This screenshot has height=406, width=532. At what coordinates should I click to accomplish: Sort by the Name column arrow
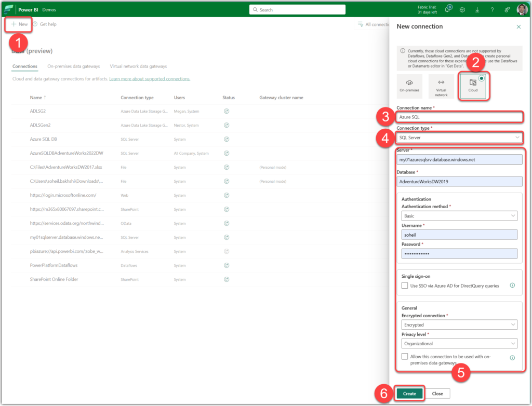[45, 97]
